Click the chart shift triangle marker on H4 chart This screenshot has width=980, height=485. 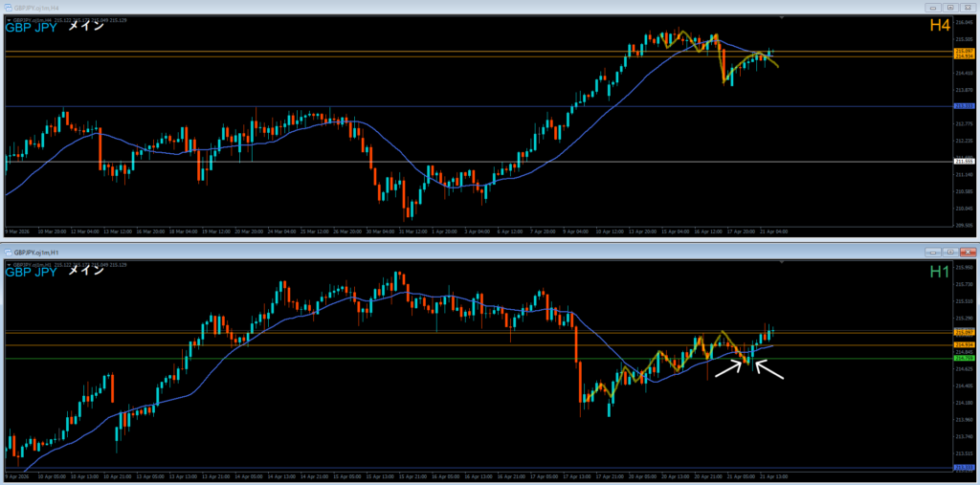pyautogui.click(x=782, y=18)
